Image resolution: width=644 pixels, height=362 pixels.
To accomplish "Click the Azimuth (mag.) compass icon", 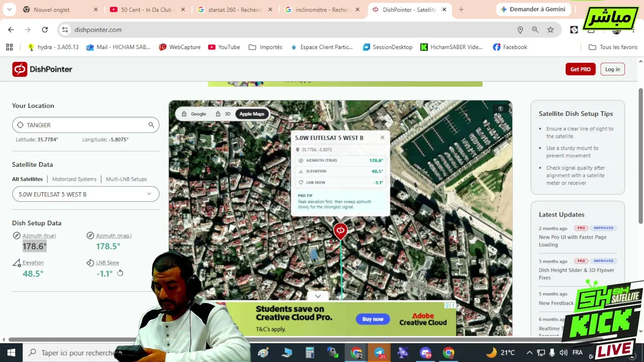I will pyautogui.click(x=90, y=236).
